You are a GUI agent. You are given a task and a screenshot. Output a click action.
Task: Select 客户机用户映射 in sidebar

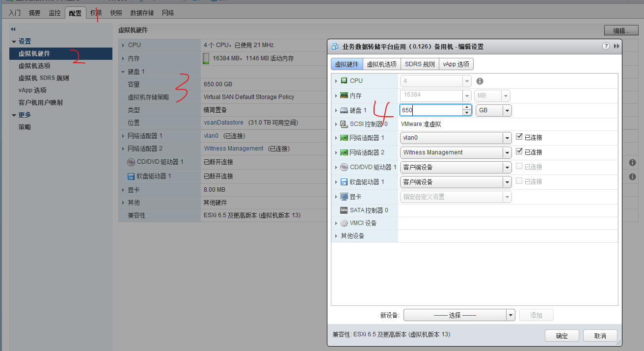41,103
